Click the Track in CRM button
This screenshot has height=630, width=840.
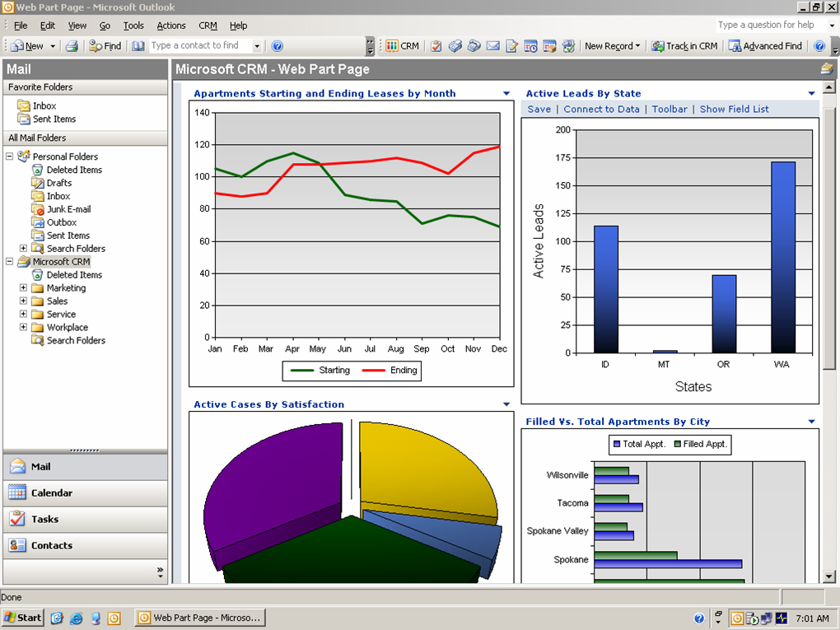pos(684,46)
